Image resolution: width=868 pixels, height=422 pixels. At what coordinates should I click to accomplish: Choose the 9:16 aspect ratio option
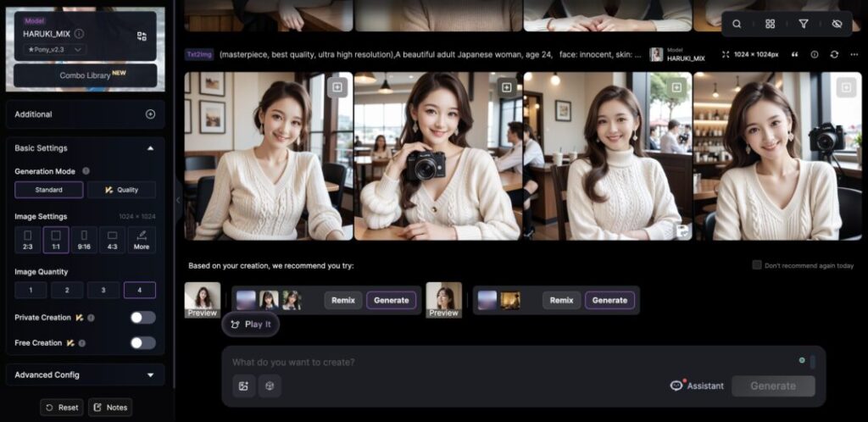[84, 240]
